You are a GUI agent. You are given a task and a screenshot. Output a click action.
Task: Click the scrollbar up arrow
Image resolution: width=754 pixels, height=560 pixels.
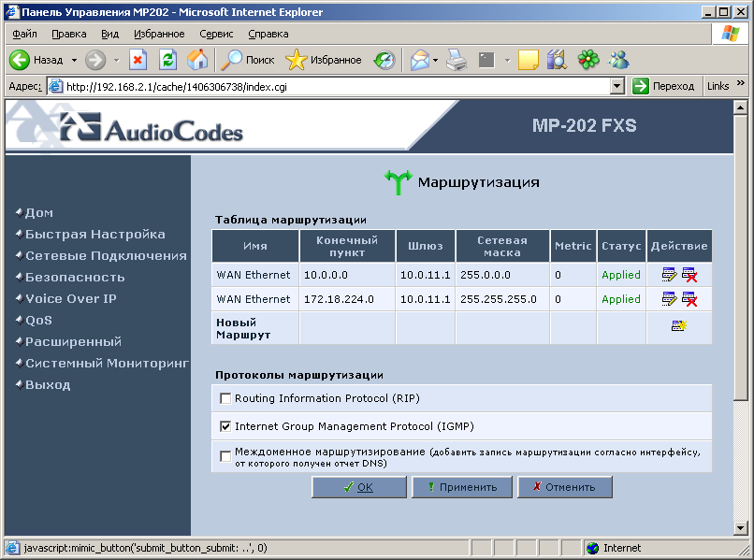click(x=741, y=108)
